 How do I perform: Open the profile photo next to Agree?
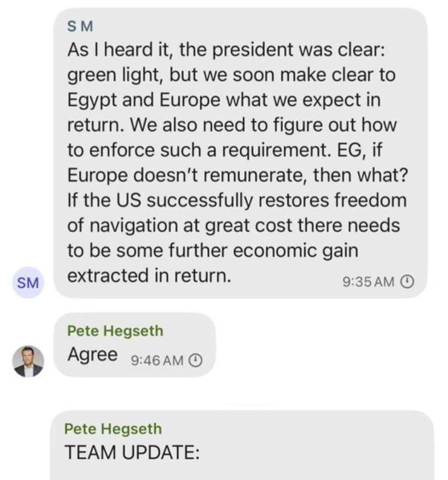point(28,361)
